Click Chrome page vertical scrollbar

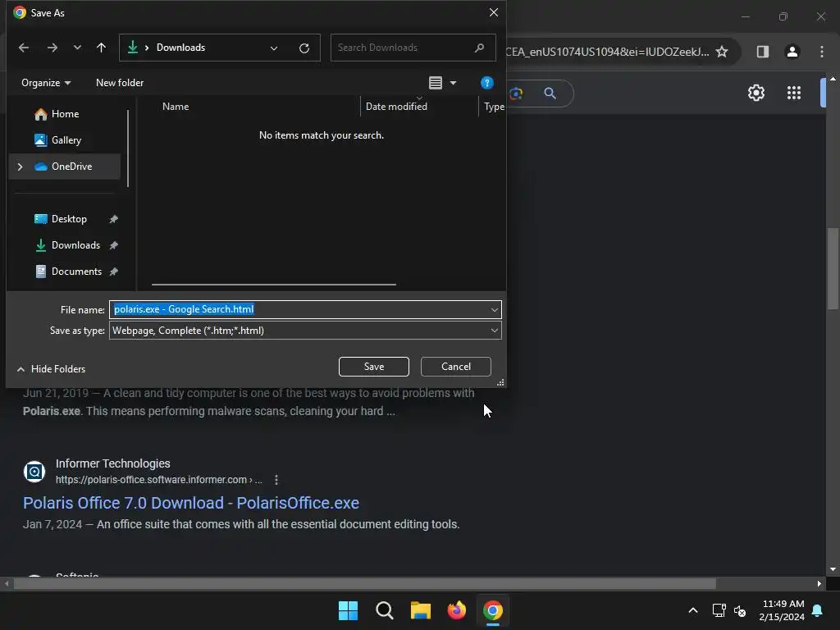click(x=832, y=268)
